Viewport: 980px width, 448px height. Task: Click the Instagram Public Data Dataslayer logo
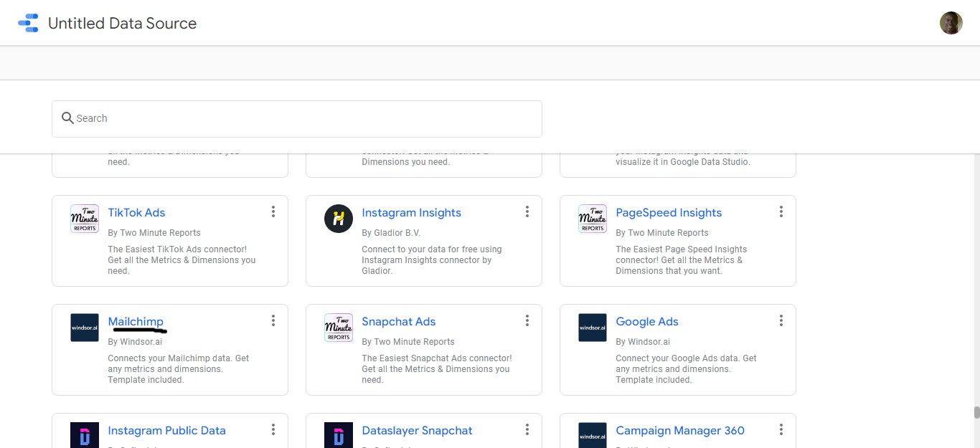[85, 435]
